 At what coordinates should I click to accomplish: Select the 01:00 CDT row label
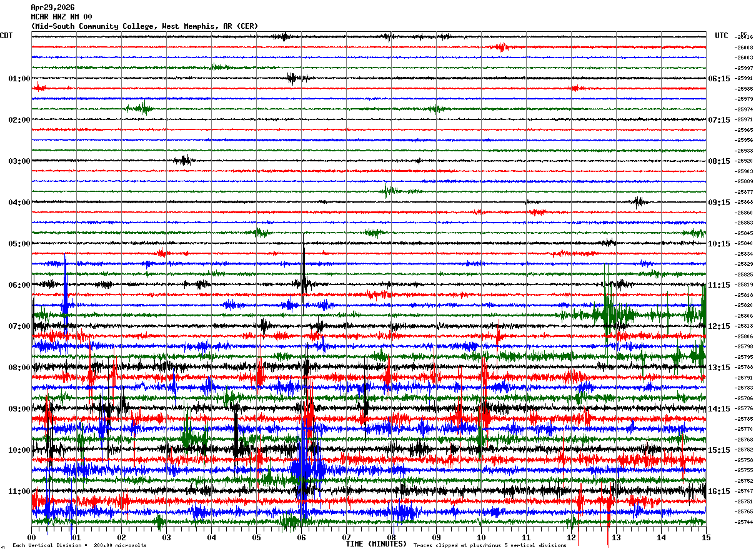19,78
